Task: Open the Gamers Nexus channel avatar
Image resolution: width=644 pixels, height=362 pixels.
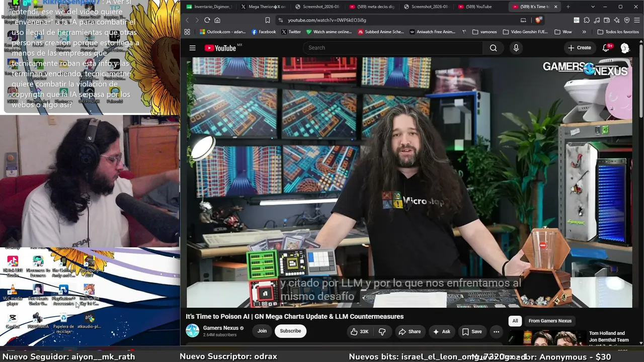Action: (x=192, y=330)
